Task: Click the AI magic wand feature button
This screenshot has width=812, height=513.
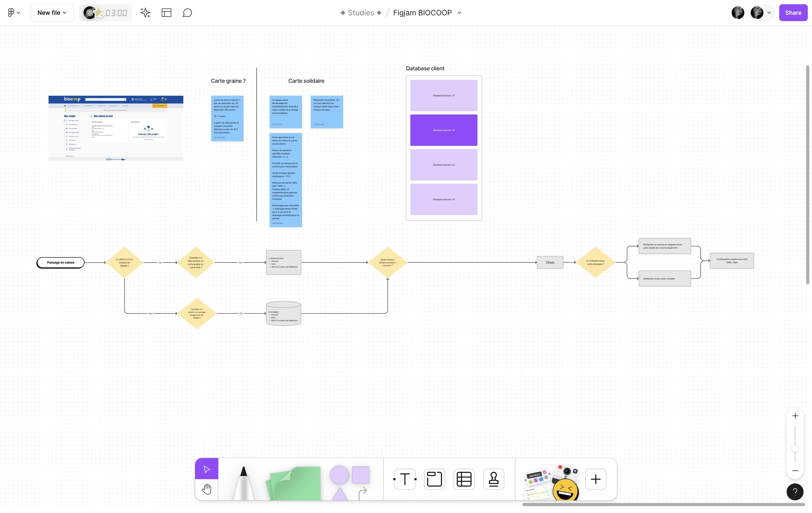Action: point(145,12)
